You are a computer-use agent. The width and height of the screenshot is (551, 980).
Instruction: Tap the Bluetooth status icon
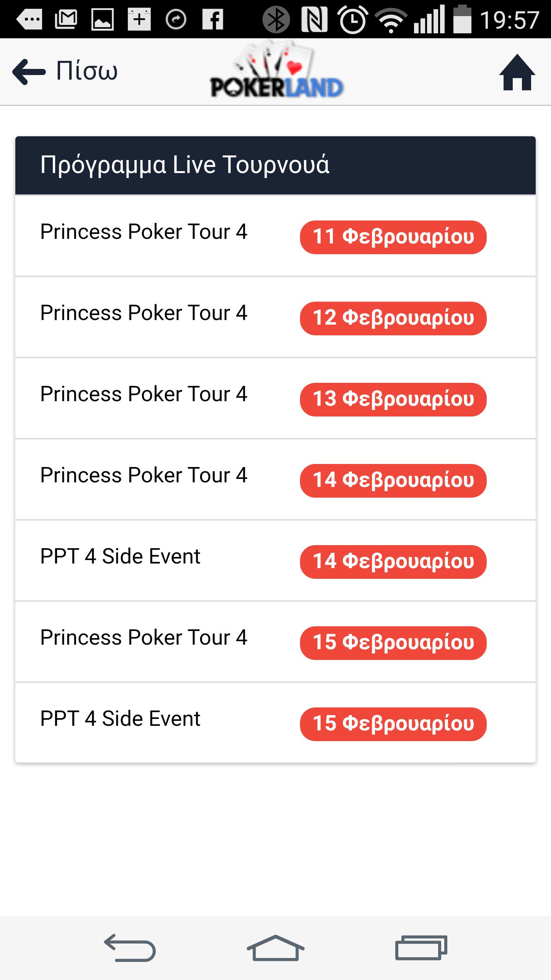(x=276, y=20)
